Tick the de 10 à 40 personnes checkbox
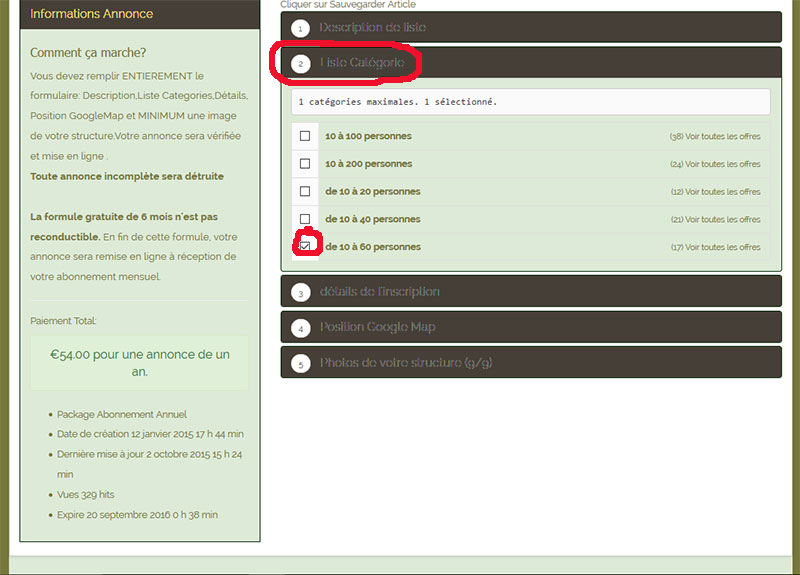 [x=305, y=219]
